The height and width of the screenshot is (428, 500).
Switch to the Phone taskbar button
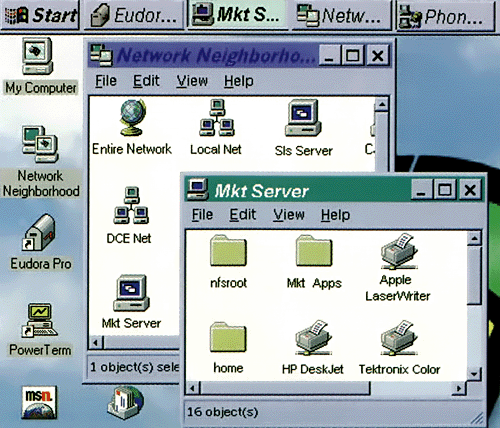point(445,15)
